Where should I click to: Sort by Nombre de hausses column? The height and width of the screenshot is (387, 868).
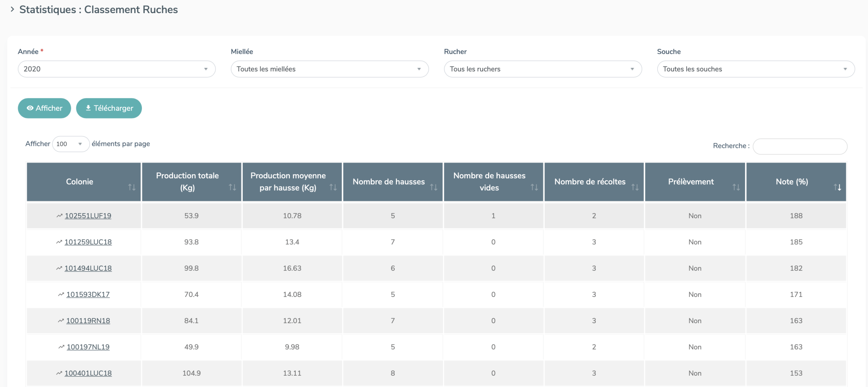tap(434, 187)
